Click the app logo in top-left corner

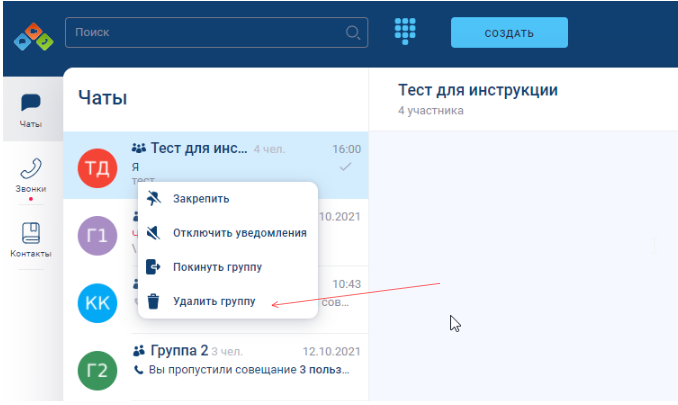coord(31,37)
